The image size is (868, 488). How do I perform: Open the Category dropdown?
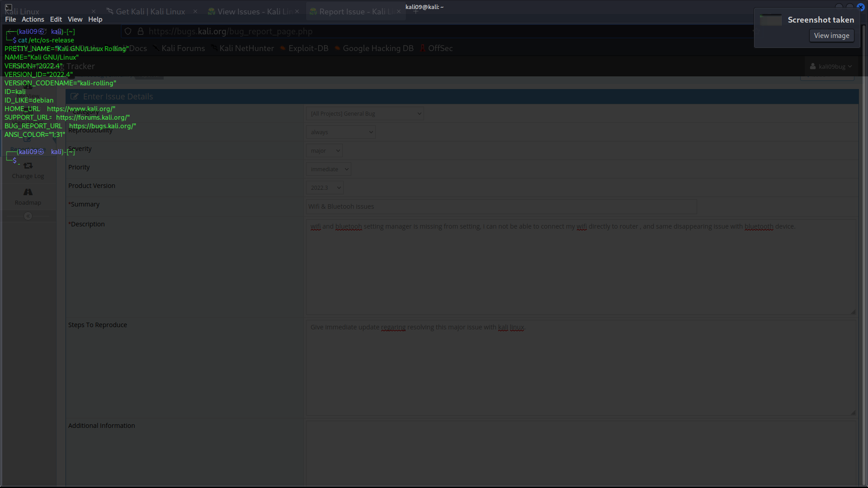364,114
